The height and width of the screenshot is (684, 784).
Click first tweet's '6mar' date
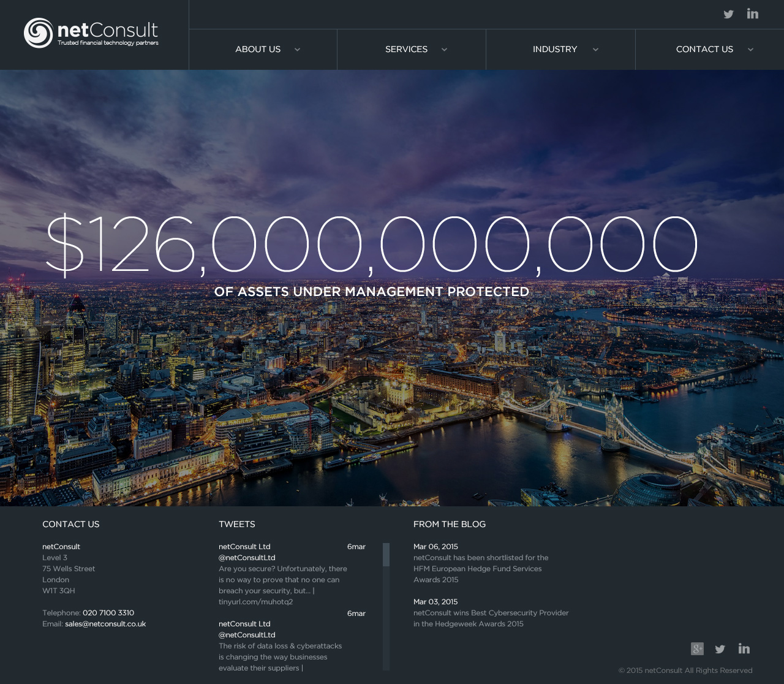click(x=356, y=547)
